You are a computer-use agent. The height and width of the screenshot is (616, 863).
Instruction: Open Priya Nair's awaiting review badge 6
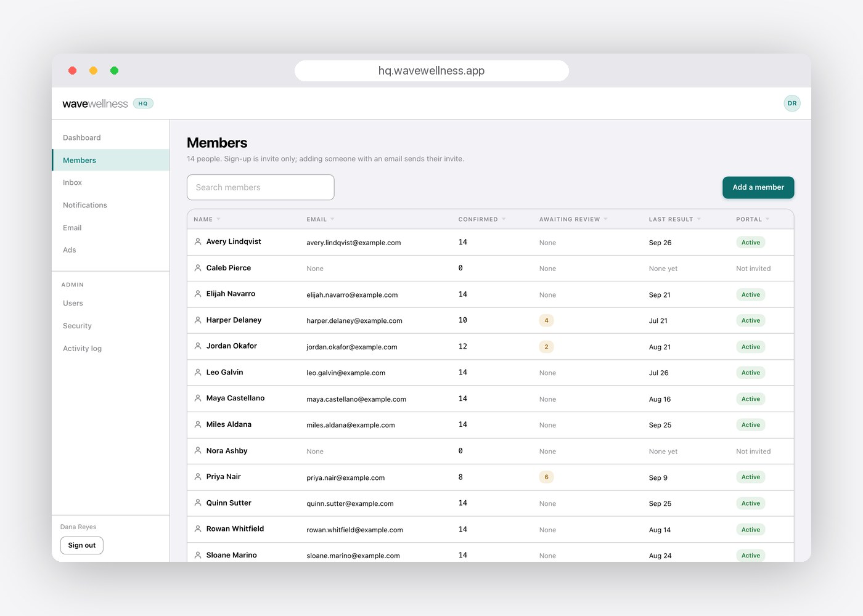point(546,477)
